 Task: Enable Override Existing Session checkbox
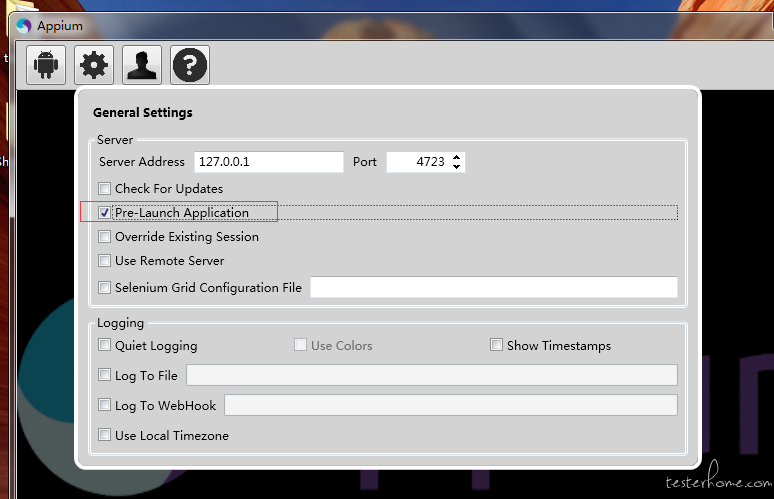tap(104, 236)
